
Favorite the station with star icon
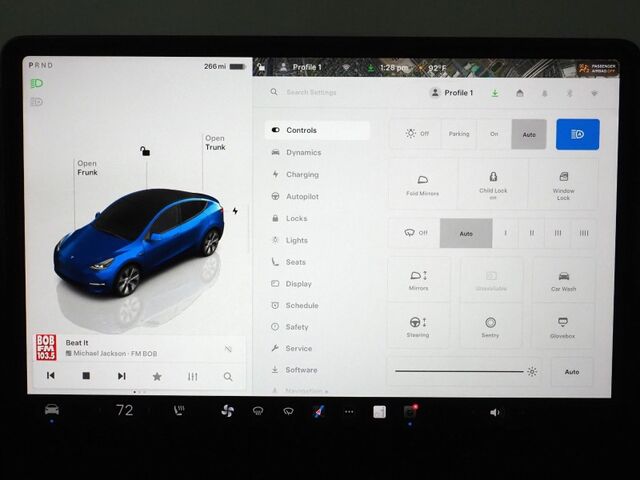pyautogui.click(x=157, y=376)
